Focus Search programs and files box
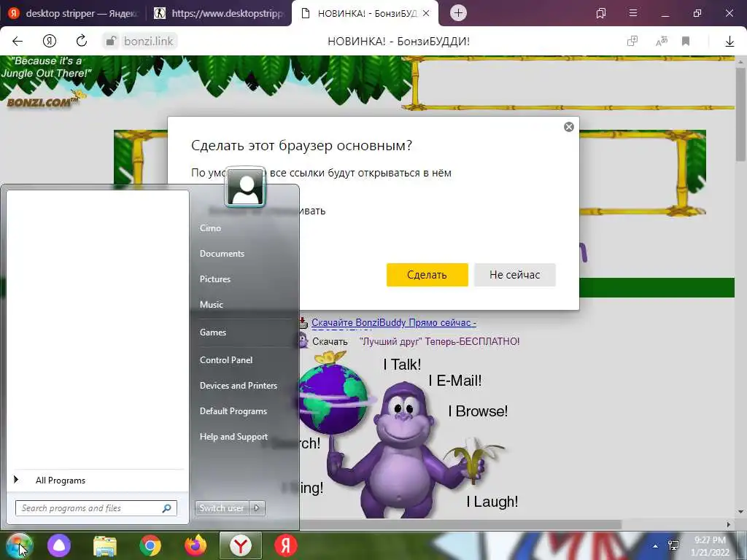 (96, 508)
